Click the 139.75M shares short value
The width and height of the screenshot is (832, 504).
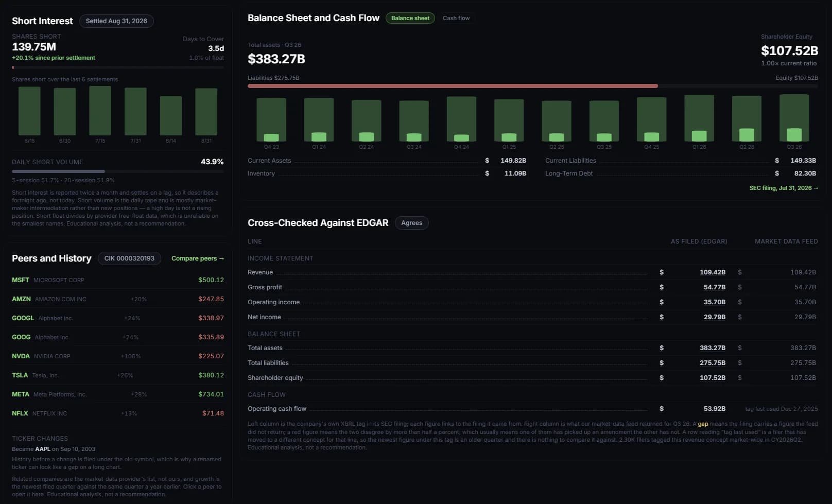coord(34,47)
